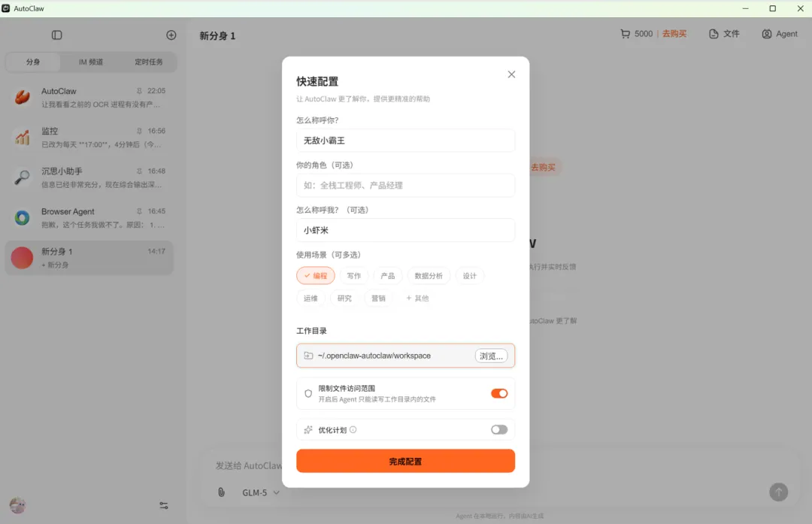Click the info icon next to 优化计划
The width and height of the screenshot is (812, 524).
pyautogui.click(x=353, y=430)
